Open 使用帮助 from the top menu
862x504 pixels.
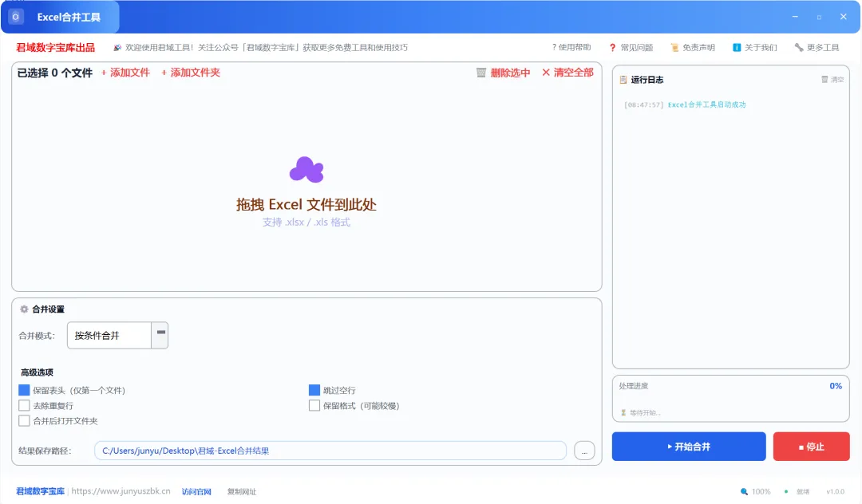(571, 48)
